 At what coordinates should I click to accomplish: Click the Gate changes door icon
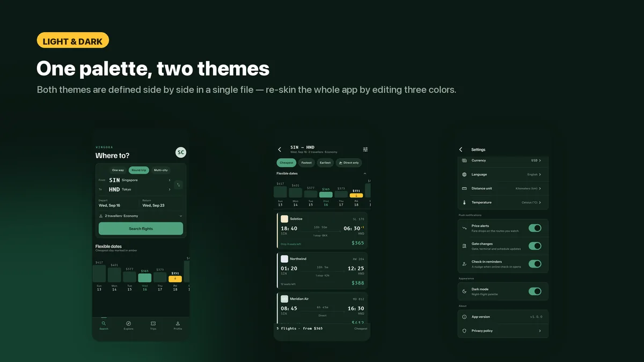pos(465,246)
